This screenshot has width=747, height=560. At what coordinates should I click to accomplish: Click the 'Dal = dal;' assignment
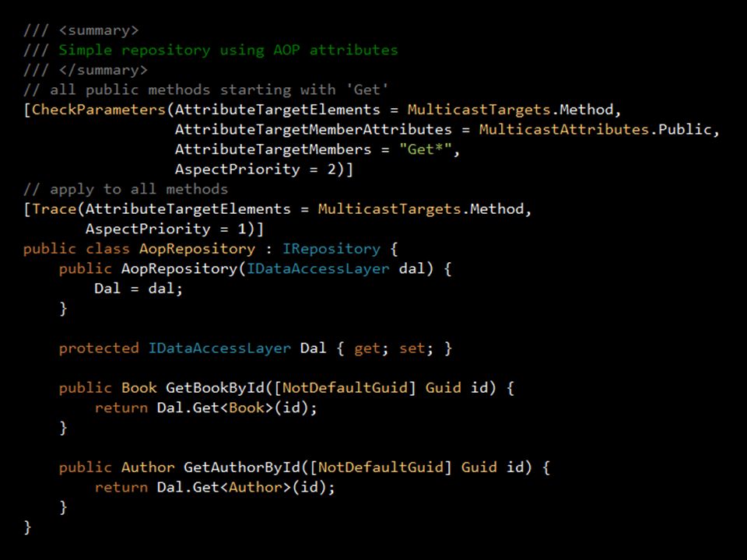pos(139,289)
